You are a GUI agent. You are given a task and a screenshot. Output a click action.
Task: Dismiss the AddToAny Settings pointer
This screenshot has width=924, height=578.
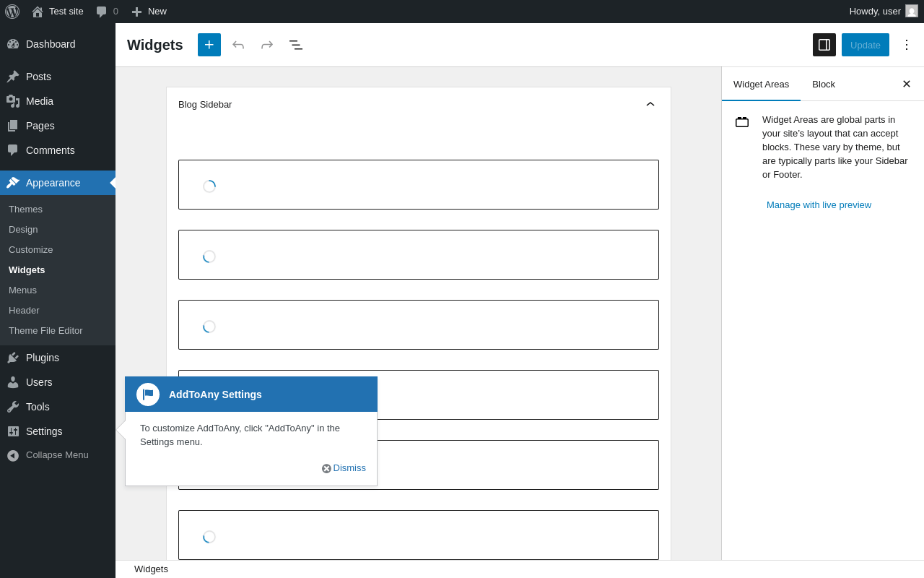click(x=344, y=468)
